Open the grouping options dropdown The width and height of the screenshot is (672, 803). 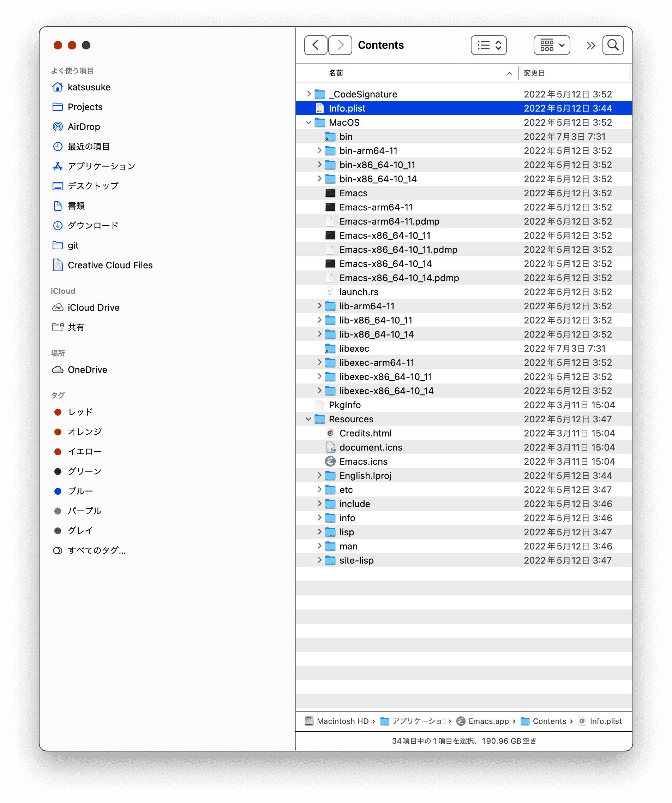[552, 45]
